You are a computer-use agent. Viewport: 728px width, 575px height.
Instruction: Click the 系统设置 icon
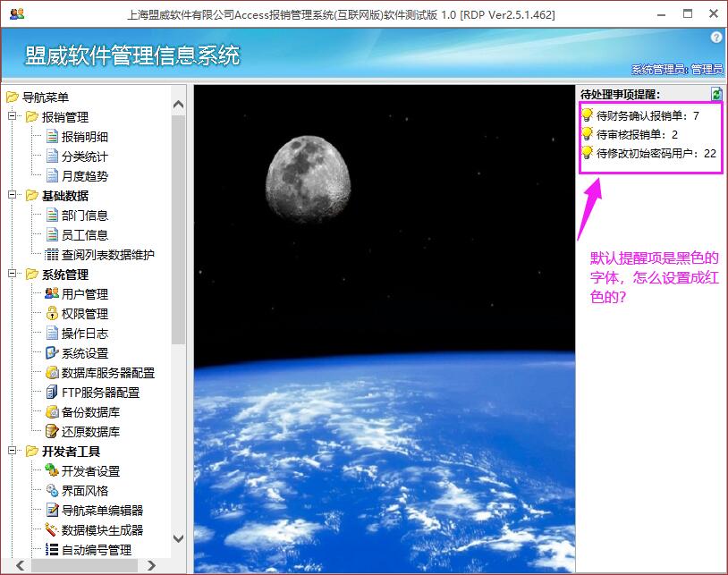pos(52,352)
